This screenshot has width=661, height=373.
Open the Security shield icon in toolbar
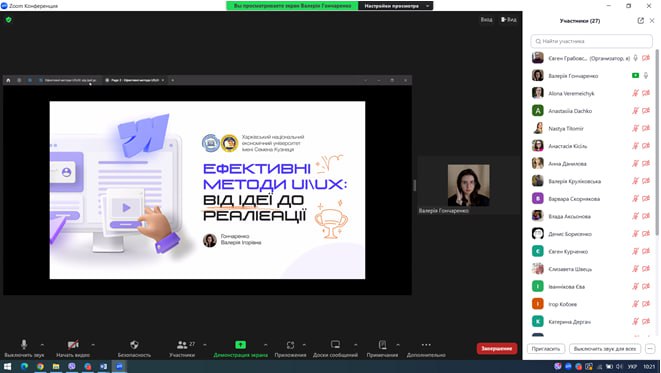point(134,345)
